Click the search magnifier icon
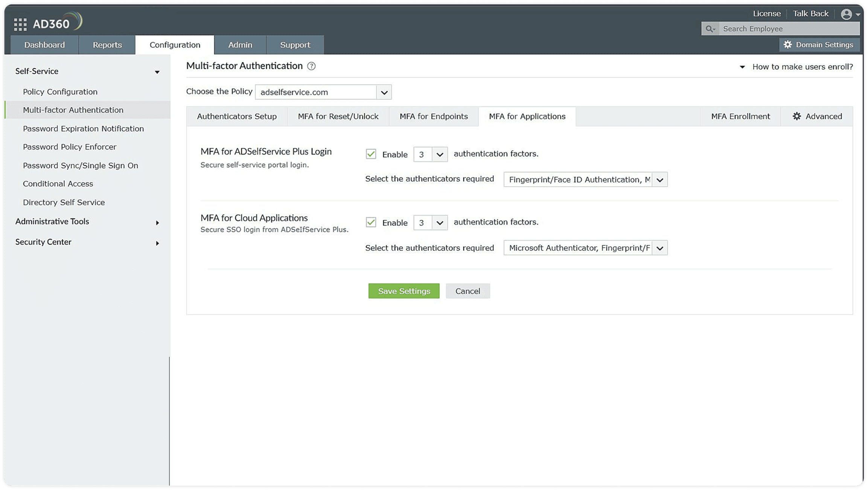 point(710,29)
